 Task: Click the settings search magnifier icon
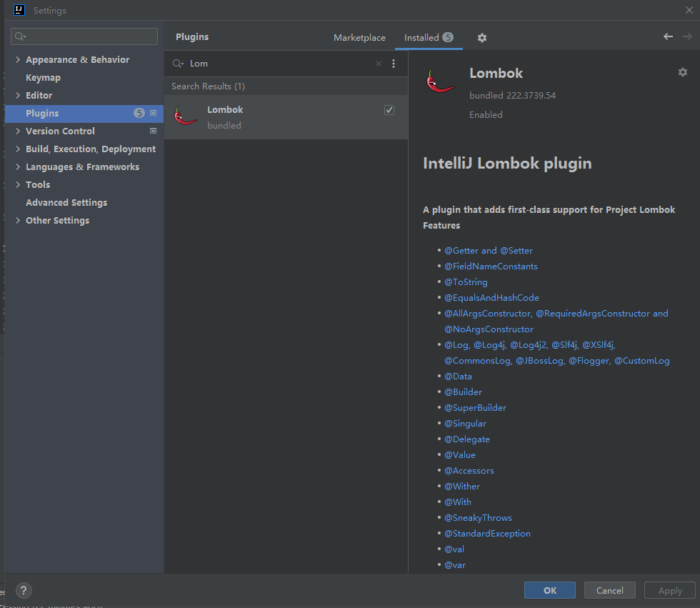tap(20, 36)
